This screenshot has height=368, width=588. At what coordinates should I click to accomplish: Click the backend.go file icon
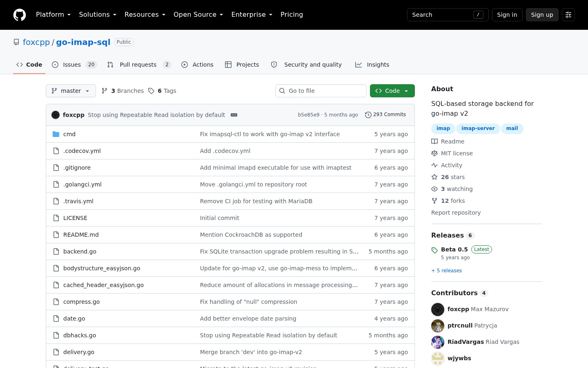56,251
